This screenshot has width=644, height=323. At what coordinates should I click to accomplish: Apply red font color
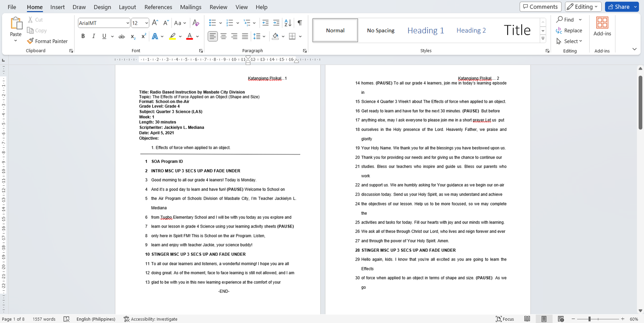pyautogui.click(x=190, y=36)
